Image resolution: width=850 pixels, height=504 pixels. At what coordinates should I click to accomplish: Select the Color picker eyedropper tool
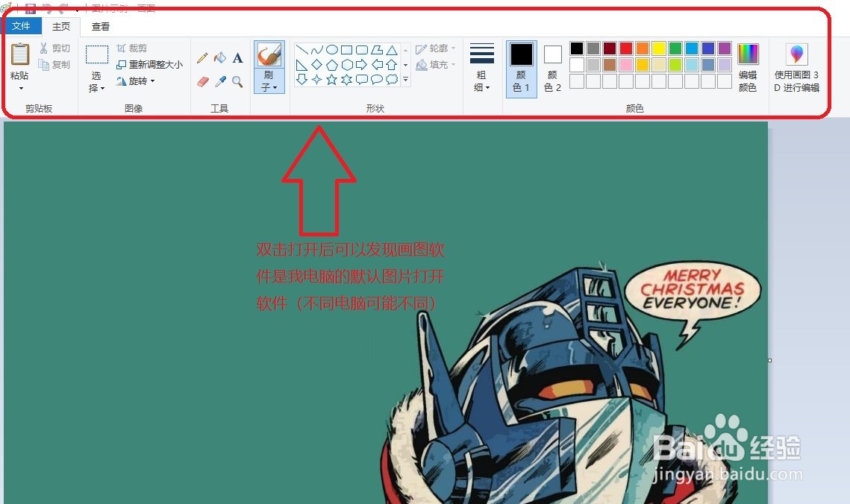220,82
